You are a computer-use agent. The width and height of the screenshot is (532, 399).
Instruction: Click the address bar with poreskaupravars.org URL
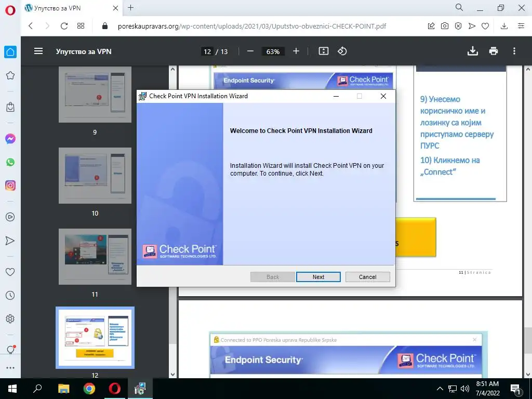click(x=252, y=26)
